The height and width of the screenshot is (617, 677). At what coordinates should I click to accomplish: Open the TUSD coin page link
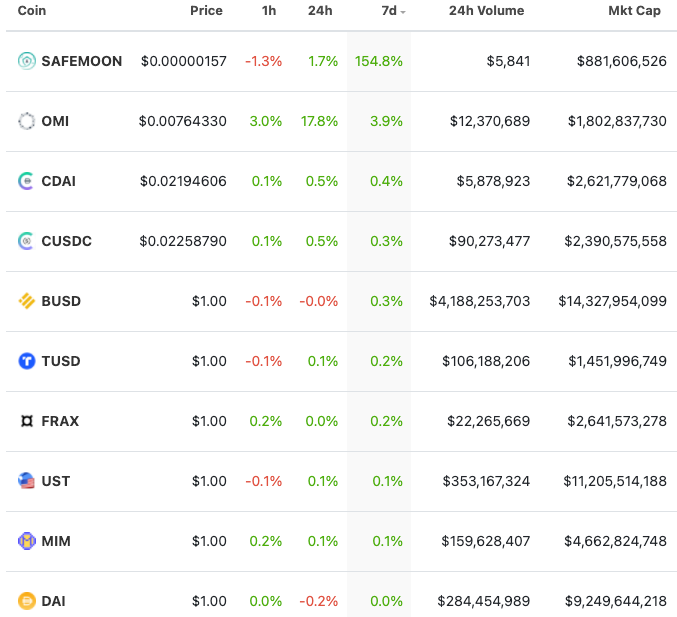click(x=61, y=361)
